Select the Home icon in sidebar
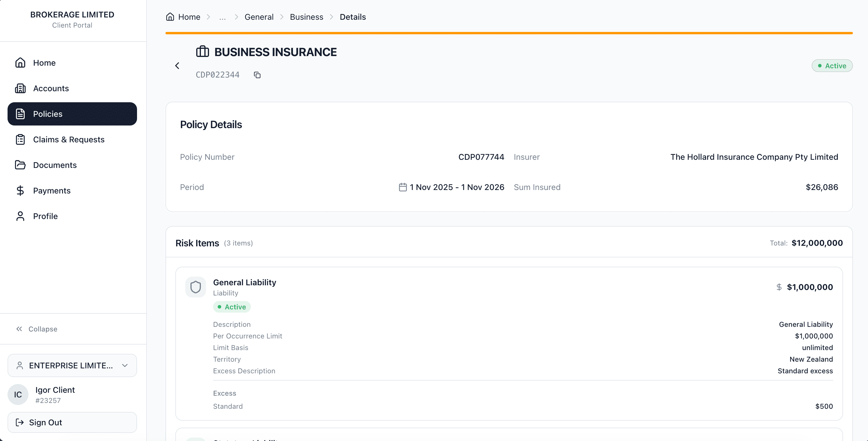 coord(20,62)
